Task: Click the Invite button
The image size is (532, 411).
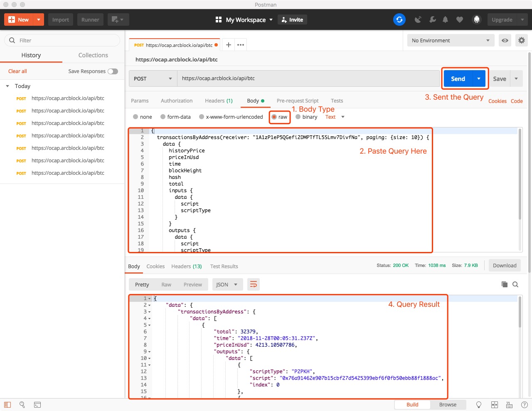Action: [x=292, y=20]
